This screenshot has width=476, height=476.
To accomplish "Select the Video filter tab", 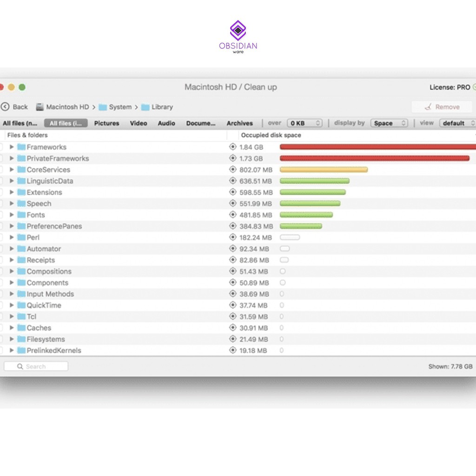I will 139,123.
